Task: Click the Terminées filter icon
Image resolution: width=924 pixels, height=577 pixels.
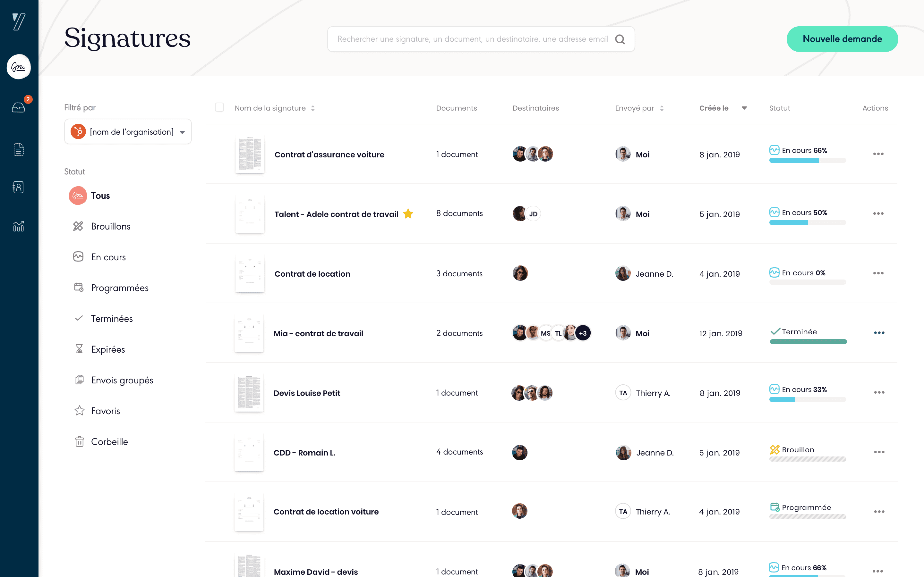Action: [79, 318]
